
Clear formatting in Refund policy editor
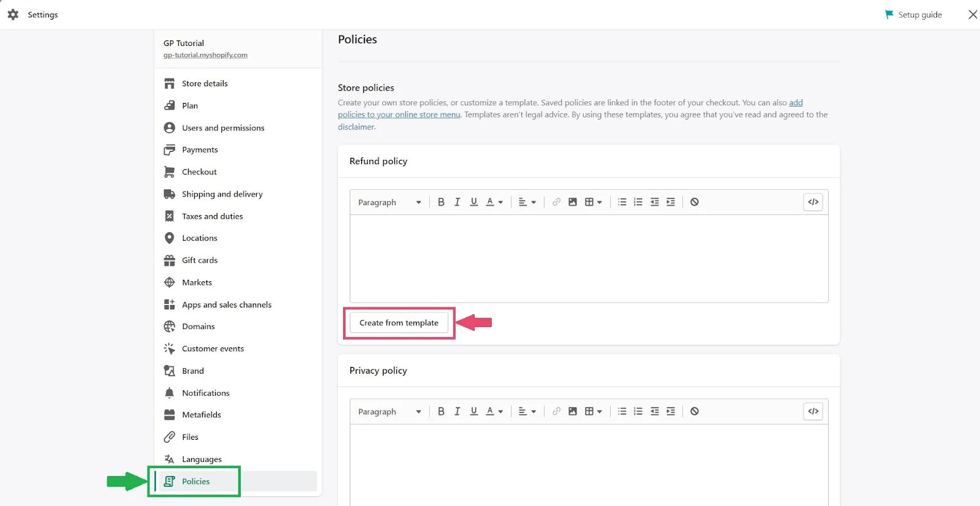695,202
